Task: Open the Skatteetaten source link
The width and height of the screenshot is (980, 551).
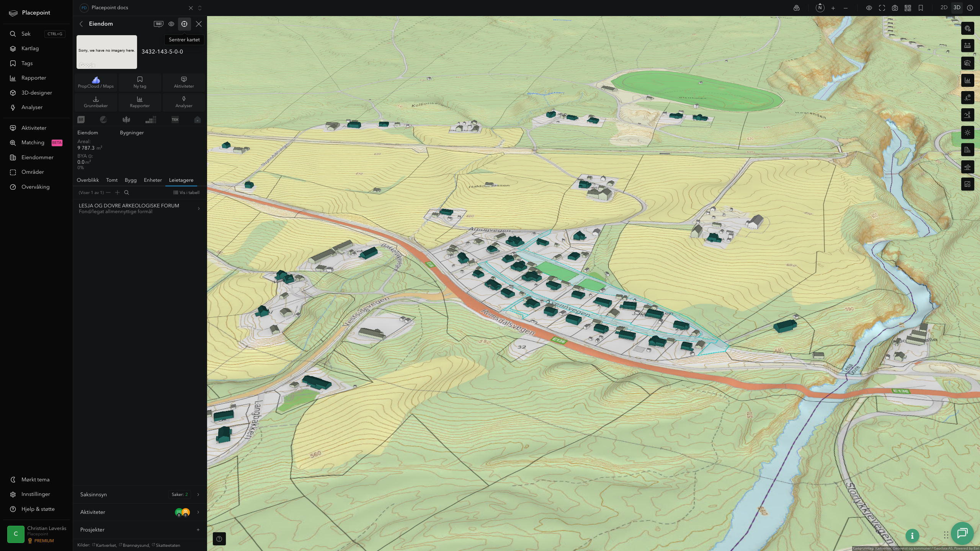Action: click(166, 545)
